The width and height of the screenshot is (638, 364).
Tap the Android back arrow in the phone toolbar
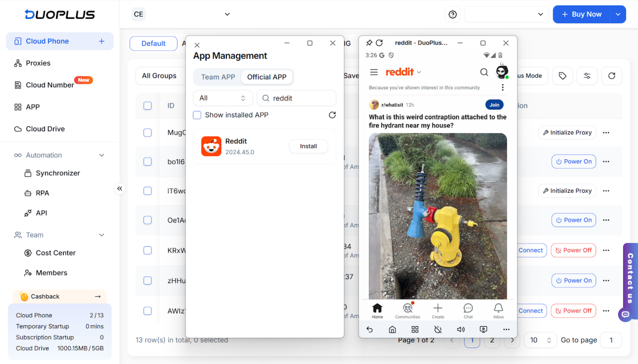click(369, 329)
